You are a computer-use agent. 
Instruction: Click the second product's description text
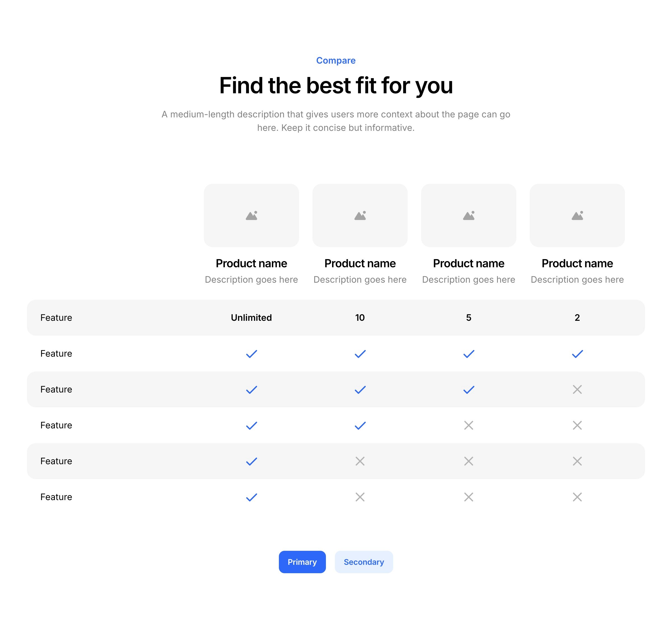(360, 280)
